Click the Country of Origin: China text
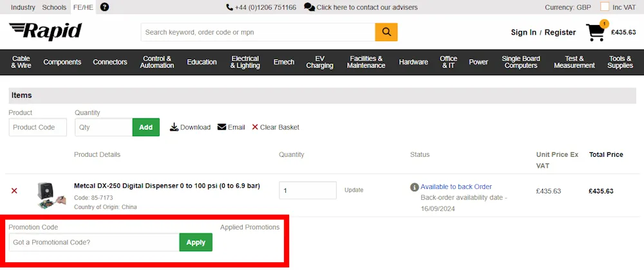Viewport: 644px width, 270px height. click(x=105, y=207)
